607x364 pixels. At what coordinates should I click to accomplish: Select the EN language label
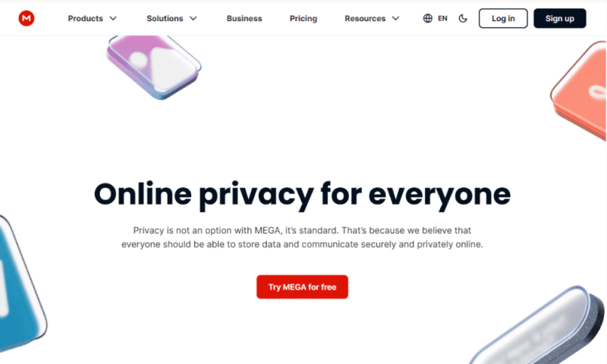click(442, 18)
